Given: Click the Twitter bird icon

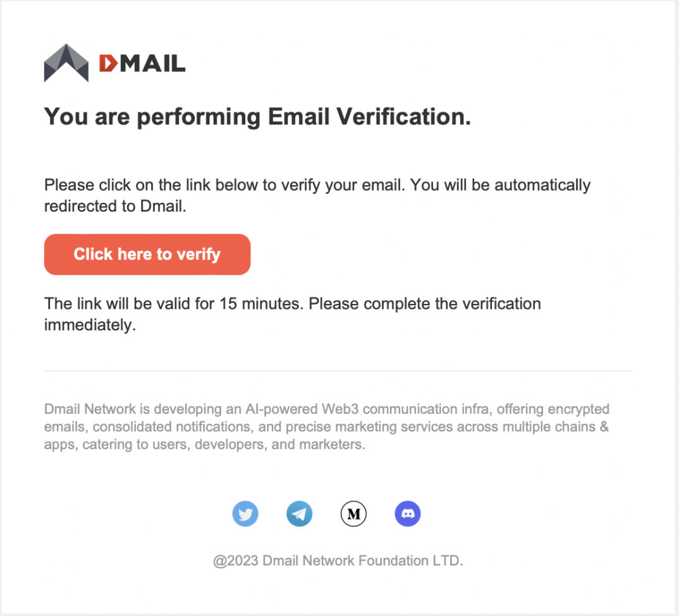Looking at the screenshot, I should (245, 514).
